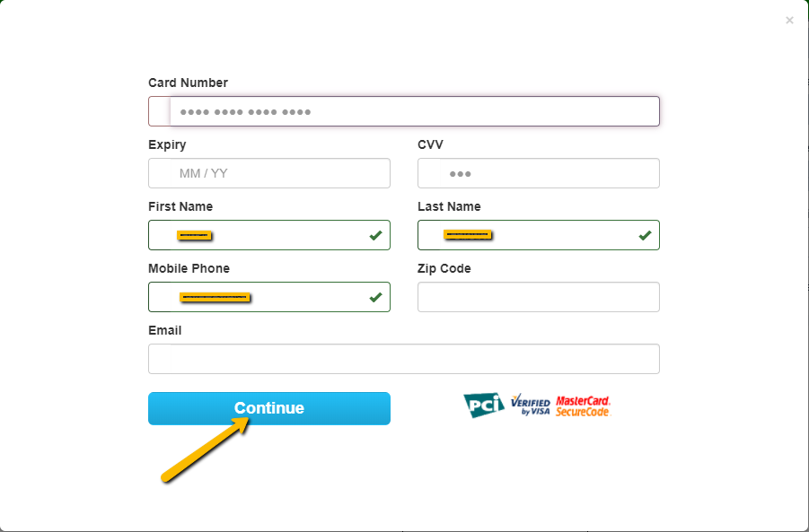The image size is (809, 532).
Task: Click inside the First Name field
Action: tap(269, 235)
